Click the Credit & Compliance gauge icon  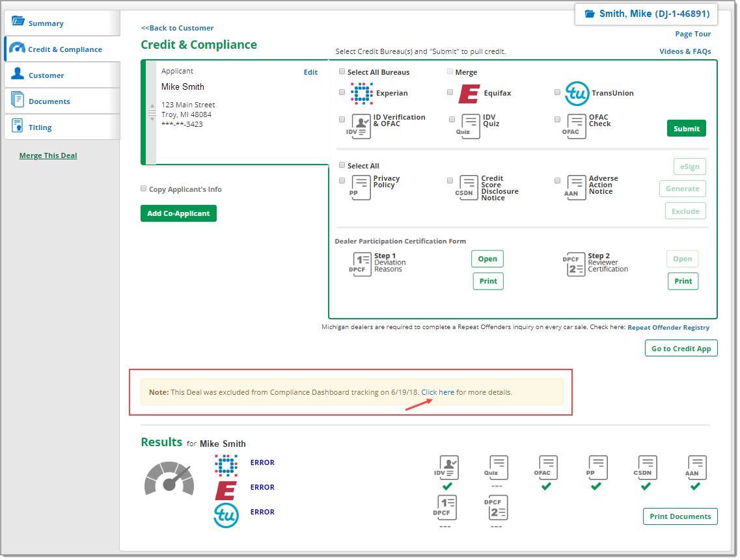pos(18,48)
